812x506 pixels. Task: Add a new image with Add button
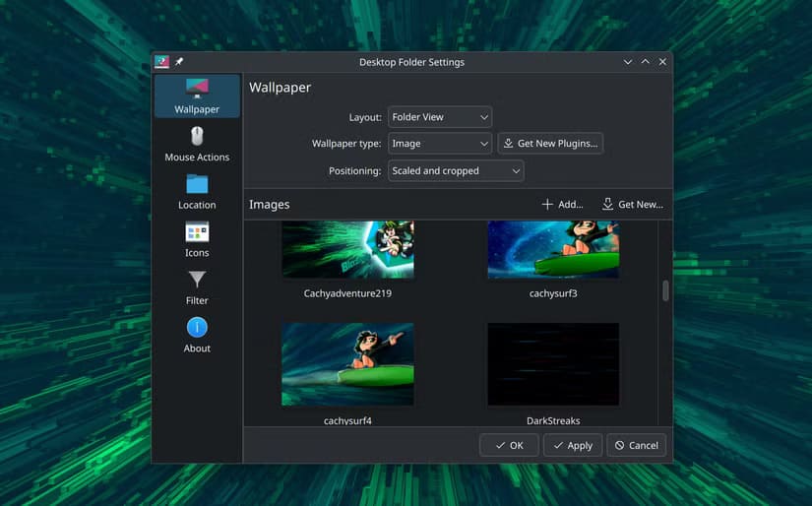(x=563, y=205)
